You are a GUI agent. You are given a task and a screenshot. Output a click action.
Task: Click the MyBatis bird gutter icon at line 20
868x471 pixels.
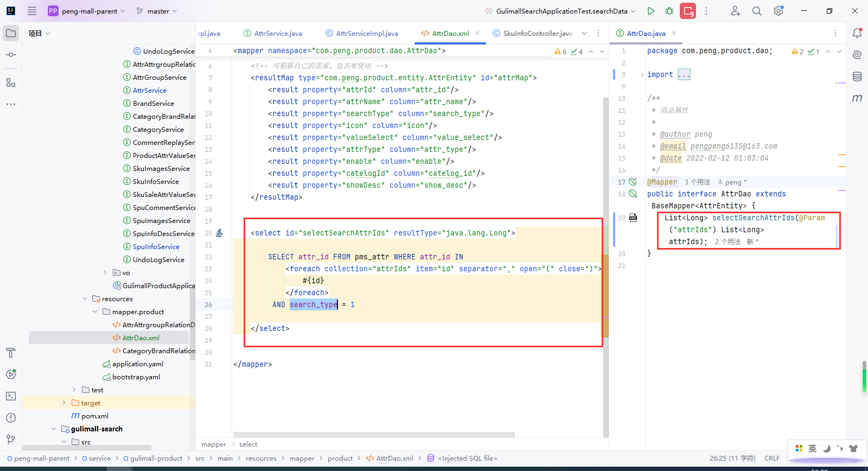click(x=219, y=233)
